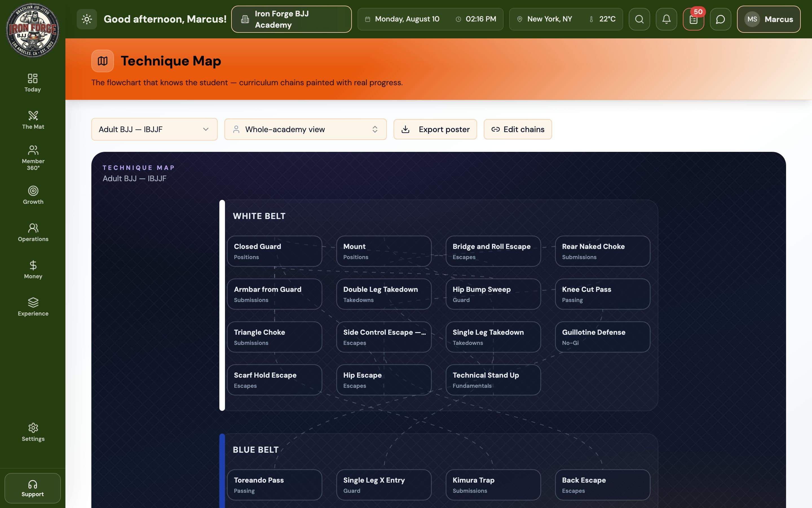Expand the Adult BJJ — IBJJF dropdown
The width and height of the screenshot is (812, 508).
[154, 129]
